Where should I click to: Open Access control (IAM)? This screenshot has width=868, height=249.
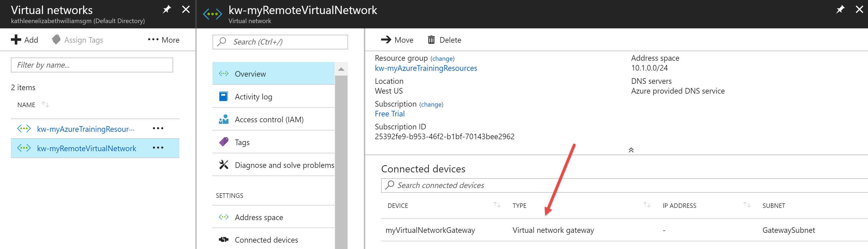[273, 119]
